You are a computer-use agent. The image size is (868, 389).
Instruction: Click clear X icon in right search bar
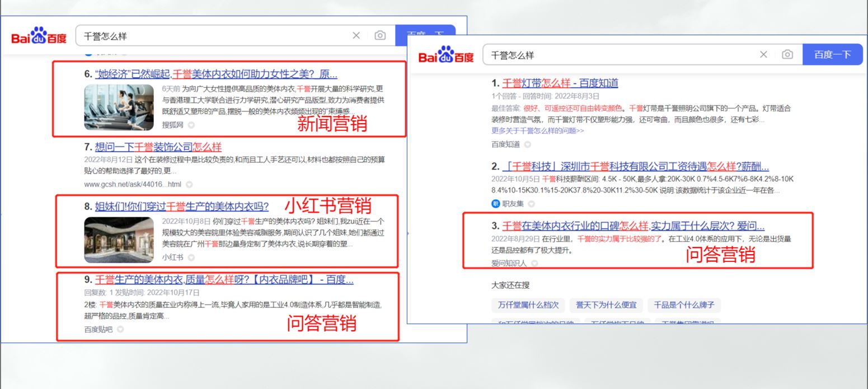coord(763,55)
